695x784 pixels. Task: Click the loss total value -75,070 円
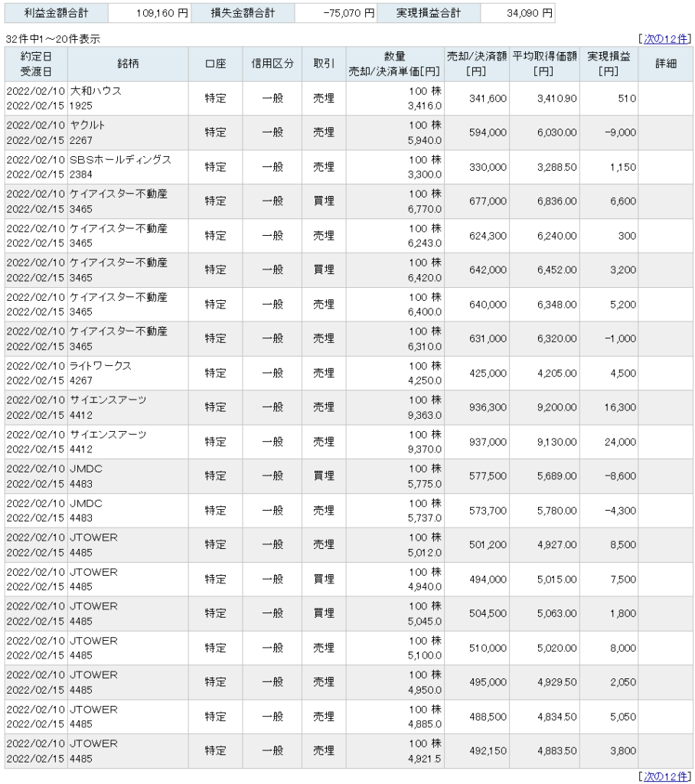click(x=348, y=14)
